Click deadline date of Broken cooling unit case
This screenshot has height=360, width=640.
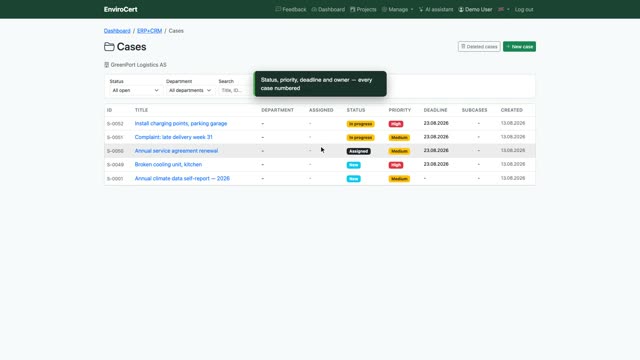point(436,164)
